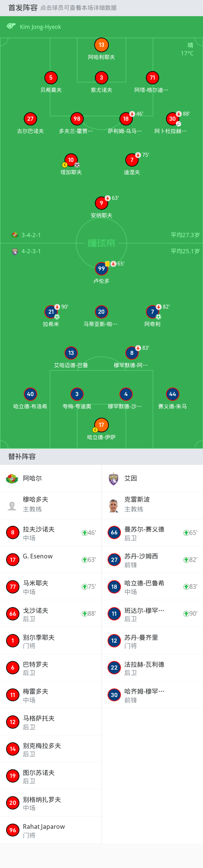Screen dimensions: 203x868
Task: Open 艾因 team crest in substitutes
Action: point(114,478)
